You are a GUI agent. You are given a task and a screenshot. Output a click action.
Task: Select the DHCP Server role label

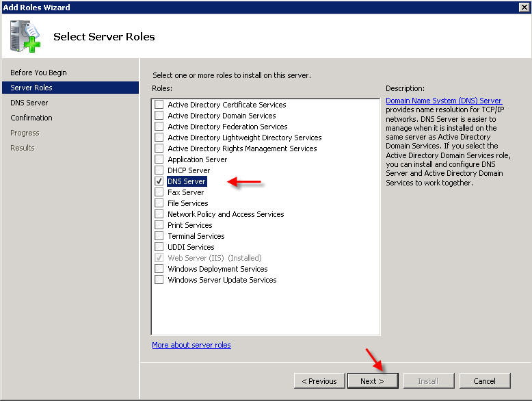pos(189,170)
